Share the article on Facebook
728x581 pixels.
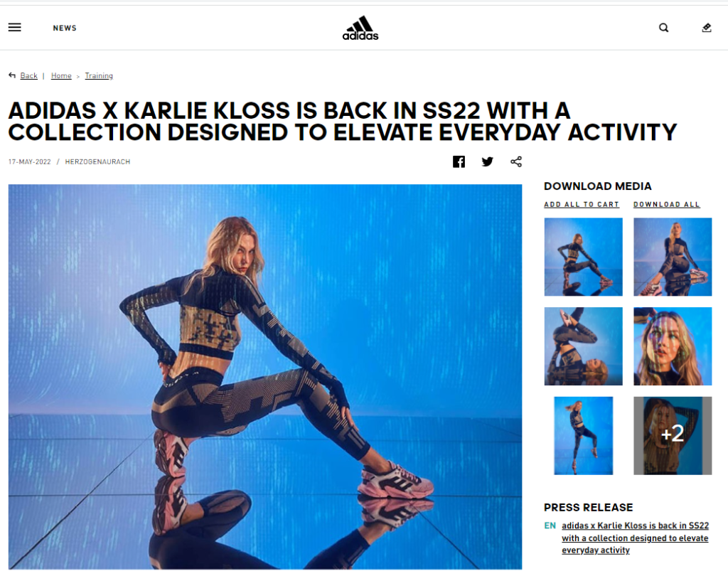click(x=459, y=161)
